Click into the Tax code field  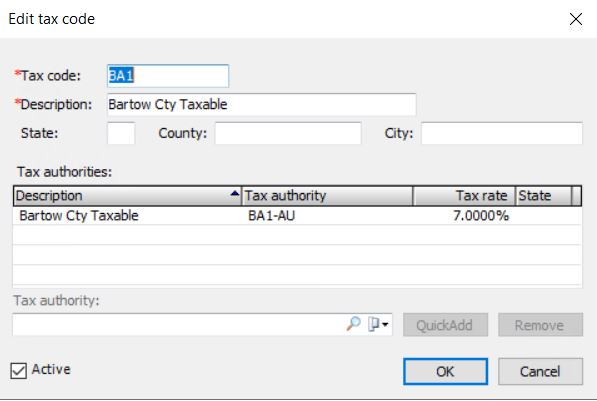point(168,76)
